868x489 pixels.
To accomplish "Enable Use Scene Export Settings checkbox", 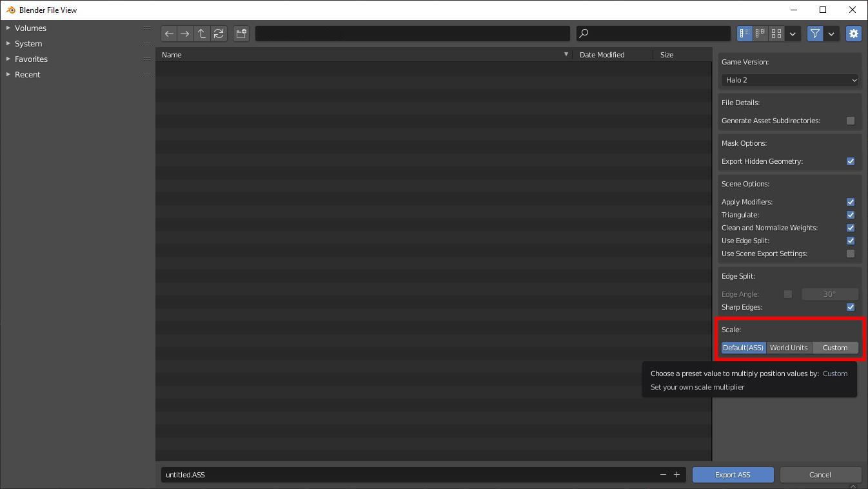I will pyautogui.click(x=851, y=254).
